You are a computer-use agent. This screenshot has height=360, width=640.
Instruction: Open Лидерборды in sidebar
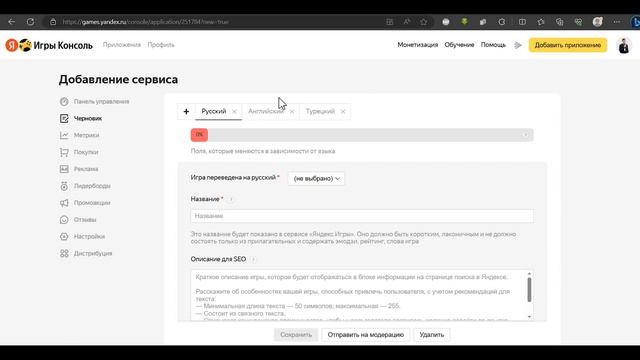85,186
